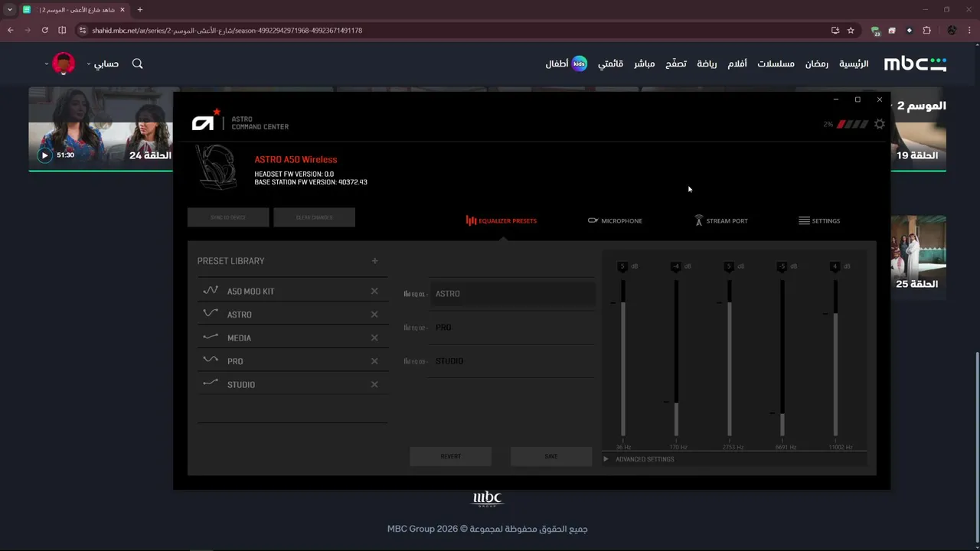Click ASTRO A50 Wireless device name
The width and height of the screenshot is (980, 551).
296,159
